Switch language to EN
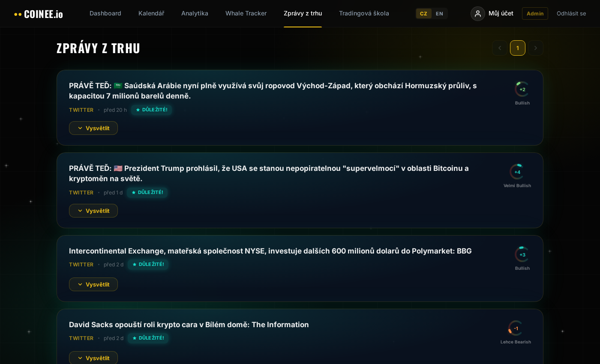The height and width of the screenshot is (364, 600). [x=439, y=13]
